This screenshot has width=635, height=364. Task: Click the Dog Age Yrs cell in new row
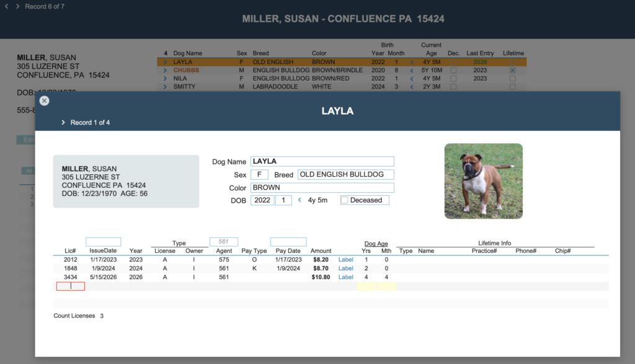(366, 286)
